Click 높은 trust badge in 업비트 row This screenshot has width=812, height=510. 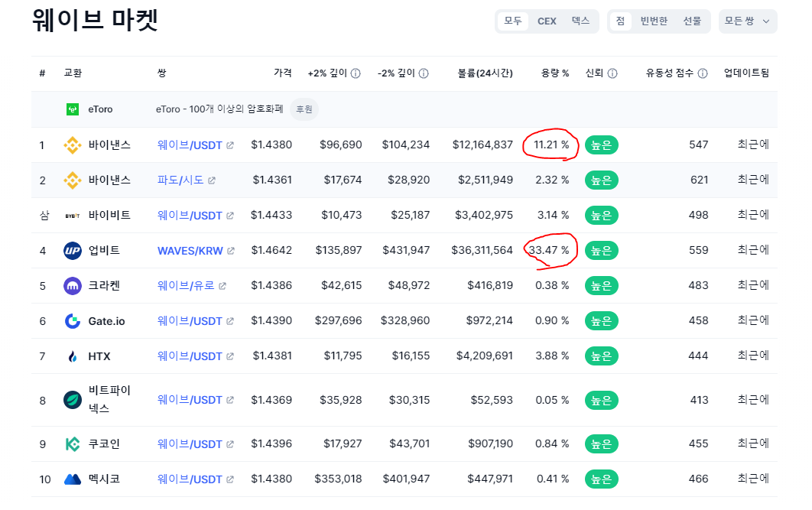click(601, 251)
